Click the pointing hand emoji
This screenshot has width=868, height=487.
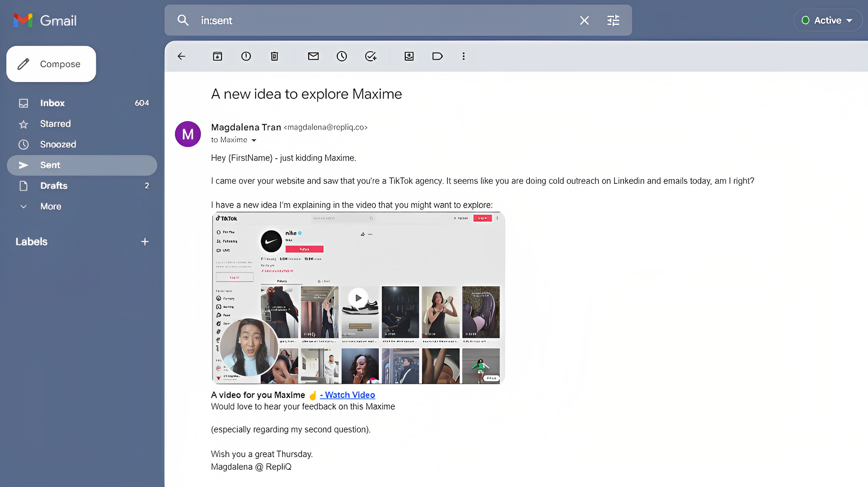click(x=312, y=395)
